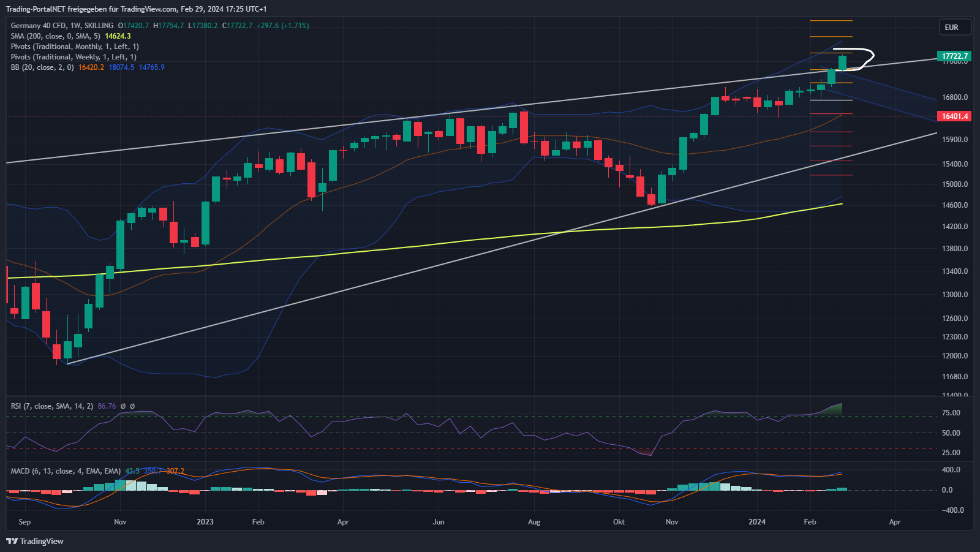Click the green 17722.7 current price label
Viewport: 980px width, 552px height.
954,56
